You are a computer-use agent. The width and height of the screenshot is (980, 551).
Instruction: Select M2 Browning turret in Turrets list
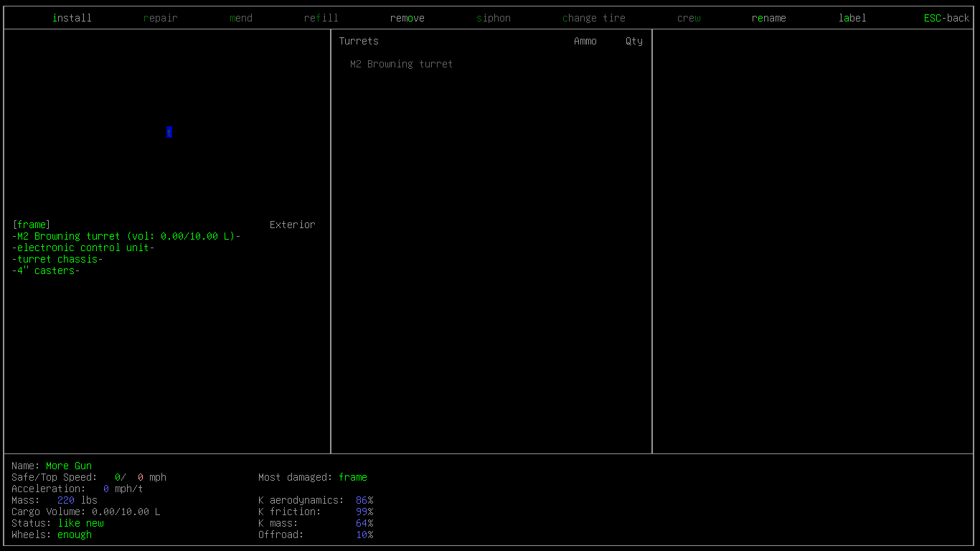pos(402,64)
